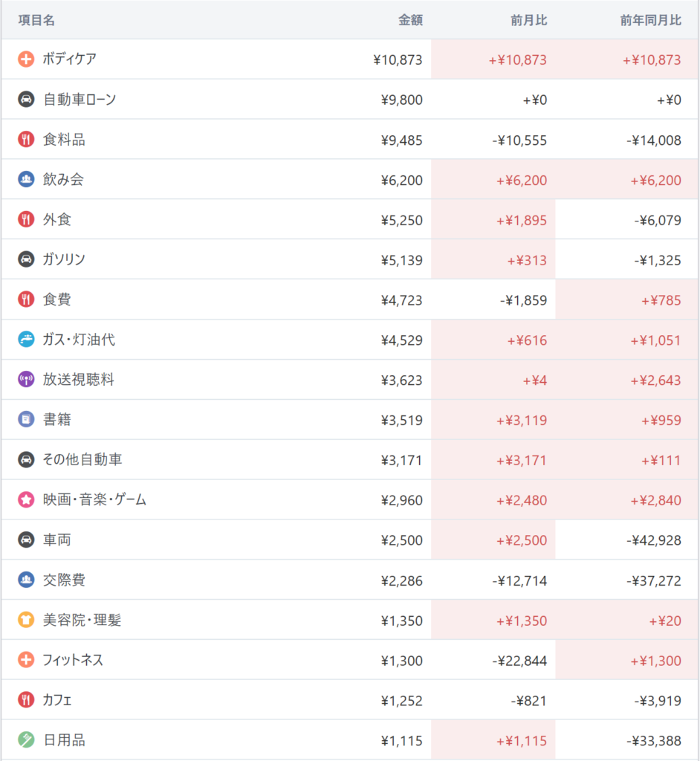The image size is (700, 761).
Task: Click the car icon next to 自動車ローン
Action: coord(26,100)
